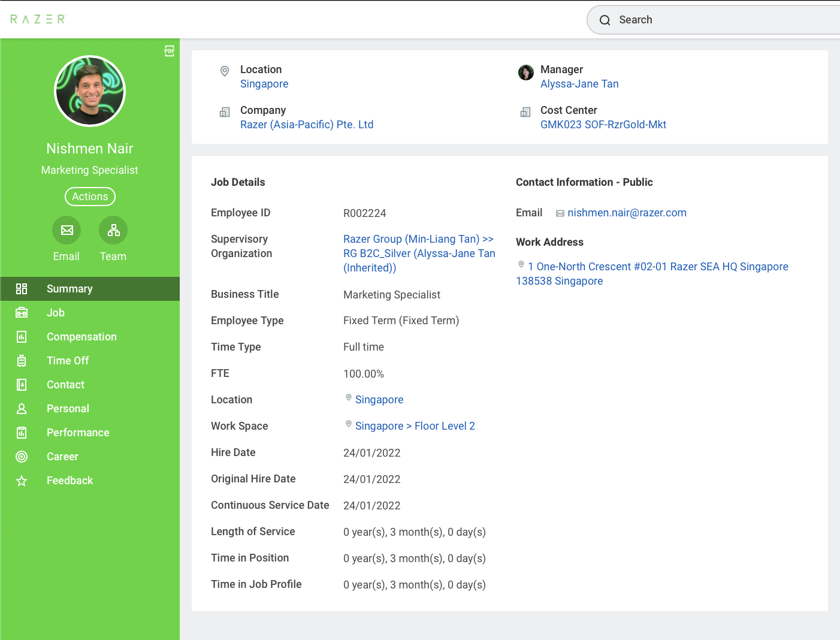The height and width of the screenshot is (640, 840).
Task: Click the Time Off clipboard icon
Action: [22, 361]
